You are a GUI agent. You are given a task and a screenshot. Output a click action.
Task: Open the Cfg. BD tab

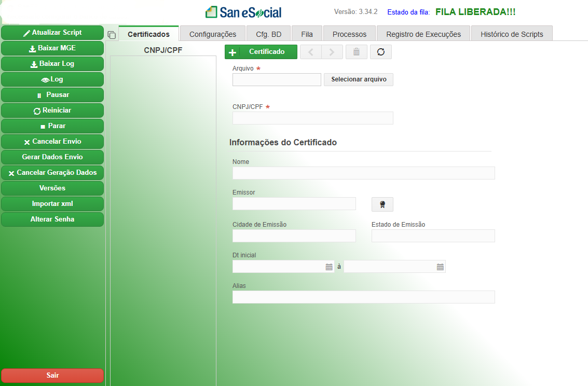point(268,34)
